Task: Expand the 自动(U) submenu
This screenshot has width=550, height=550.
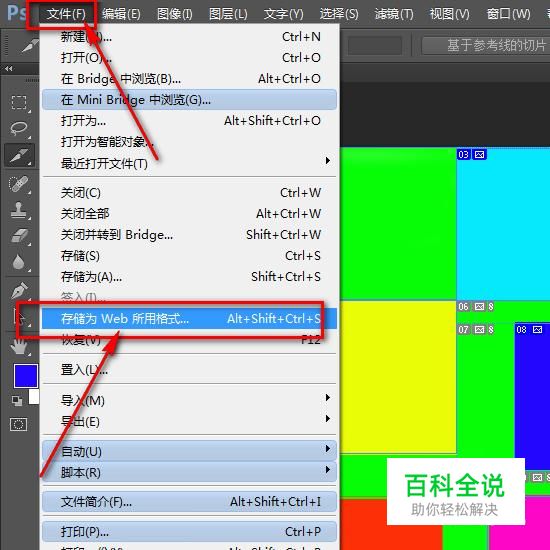Action: (x=189, y=451)
